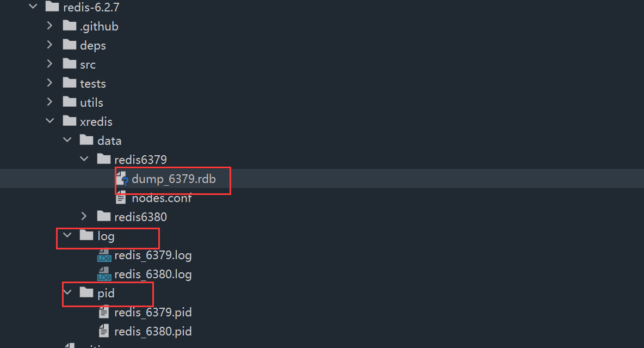This screenshot has width=644, height=348.
Task: Click the redis_6379.log LOG icon
Action: coord(104,255)
